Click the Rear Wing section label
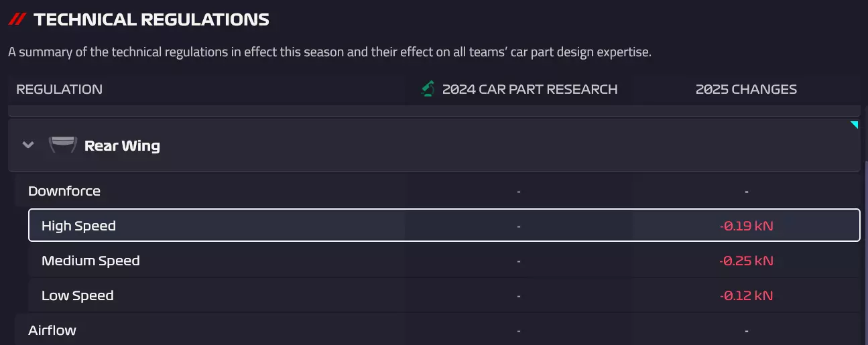868x345 pixels. (x=122, y=145)
